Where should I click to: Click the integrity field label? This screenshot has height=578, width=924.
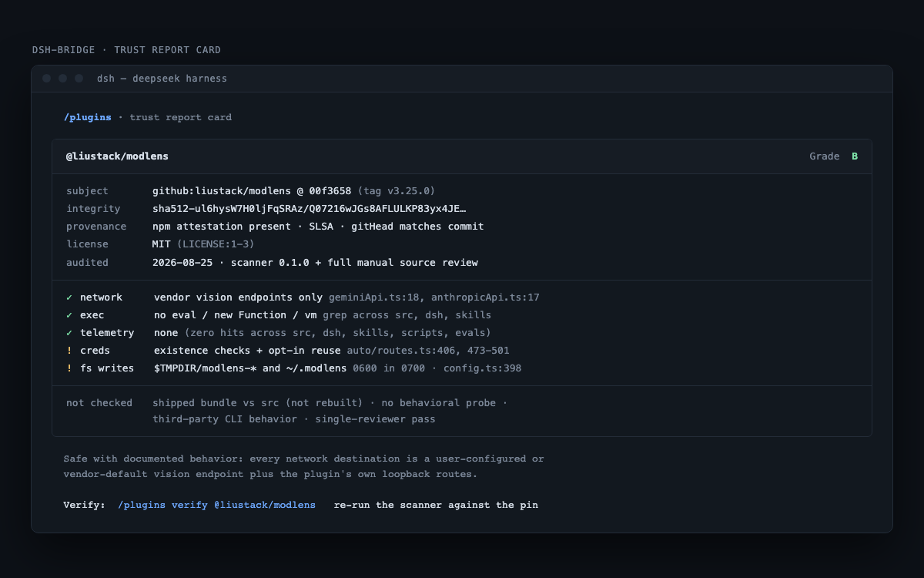tap(94, 209)
